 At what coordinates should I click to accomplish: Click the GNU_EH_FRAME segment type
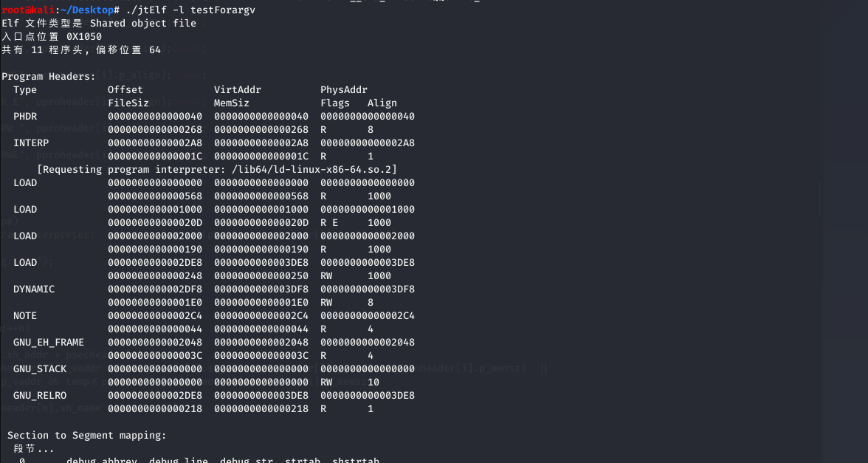[x=49, y=343]
